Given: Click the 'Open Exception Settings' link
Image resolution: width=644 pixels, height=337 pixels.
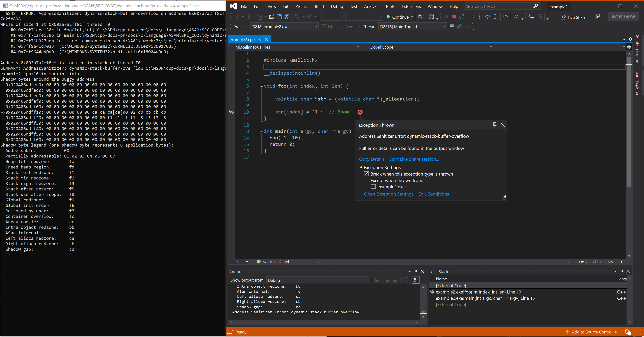Looking at the screenshot, I should click(x=388, y=194).
